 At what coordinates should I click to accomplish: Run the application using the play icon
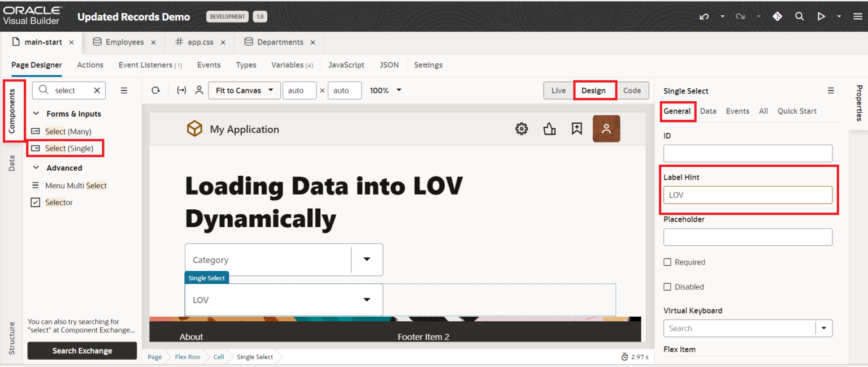(x=822, y=16)
